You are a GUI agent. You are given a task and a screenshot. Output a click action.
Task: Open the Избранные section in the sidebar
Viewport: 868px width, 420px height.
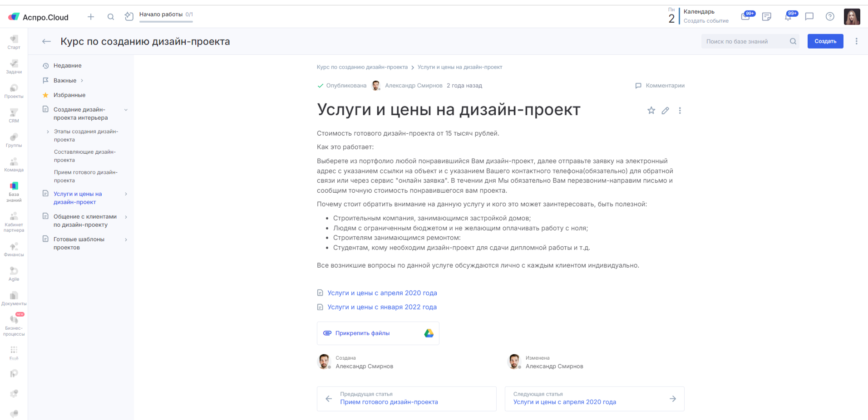coord(69,95)
